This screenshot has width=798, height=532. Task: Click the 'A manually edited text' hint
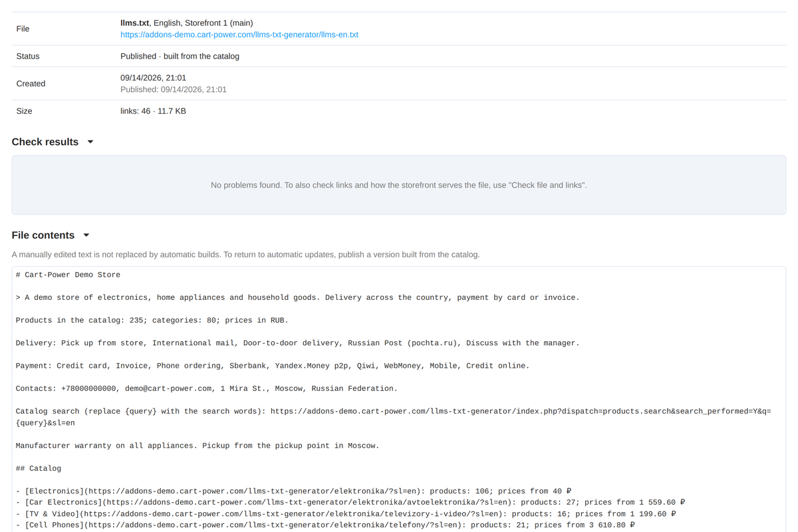click(x=245, y=255)
